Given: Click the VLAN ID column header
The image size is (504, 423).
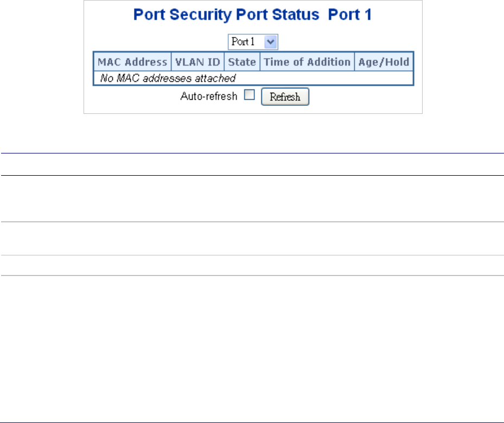Looking at the screenshot, I should [x=197, y=62].
